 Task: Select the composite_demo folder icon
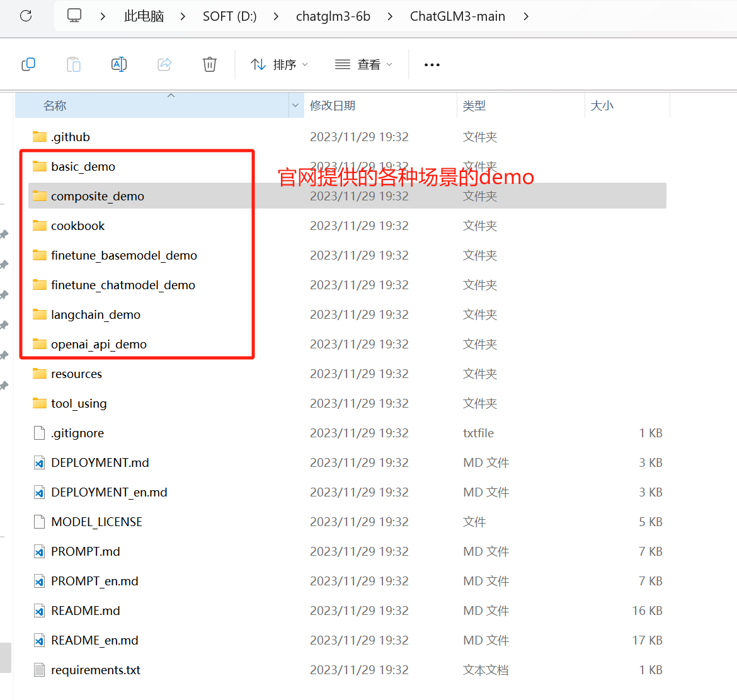click(40, 196)
